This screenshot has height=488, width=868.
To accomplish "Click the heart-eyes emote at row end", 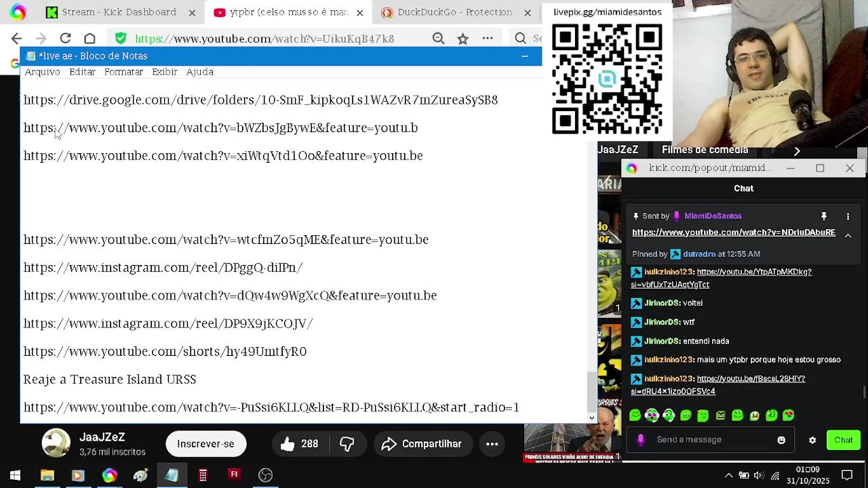I will (x=789, y=415).
